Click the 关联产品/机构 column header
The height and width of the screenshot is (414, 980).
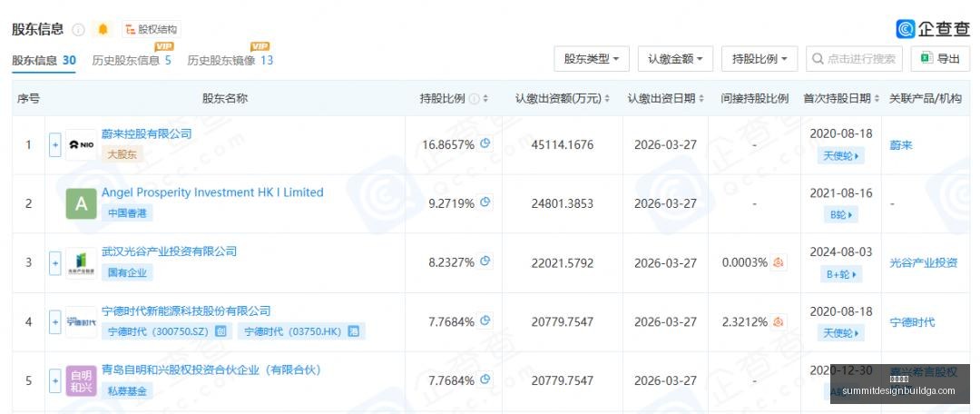(x=926, y=99)
